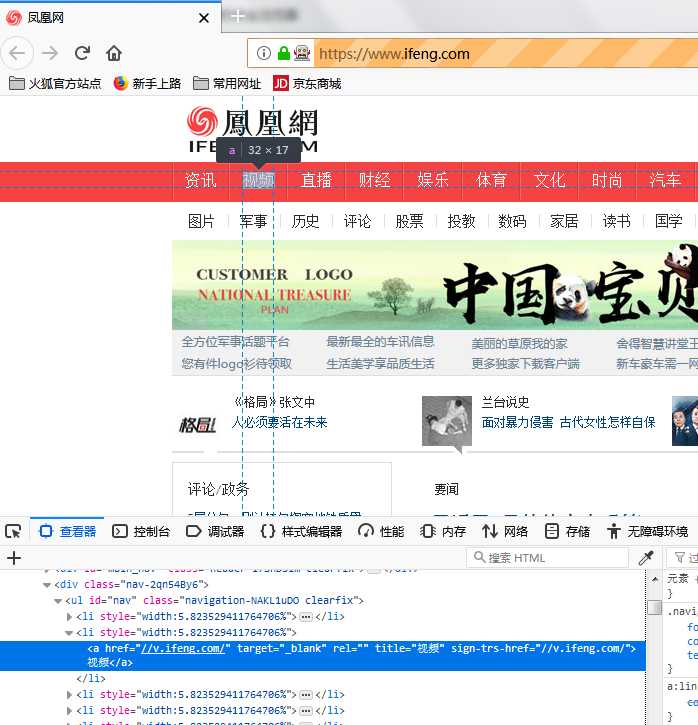The height and width of the screenshot is (725, 698).
Task: Expand the li node below closing </li>
Action: [x=69, y=695]
